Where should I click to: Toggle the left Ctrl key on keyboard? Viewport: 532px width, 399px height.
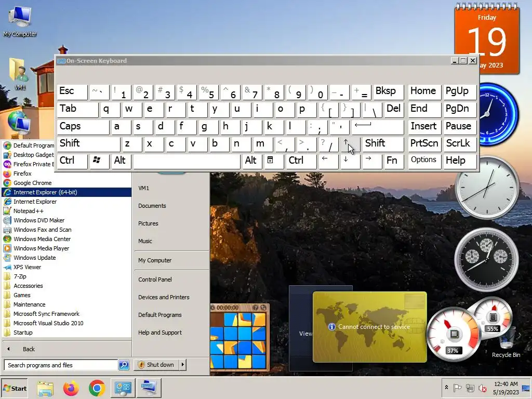[72, 161]
